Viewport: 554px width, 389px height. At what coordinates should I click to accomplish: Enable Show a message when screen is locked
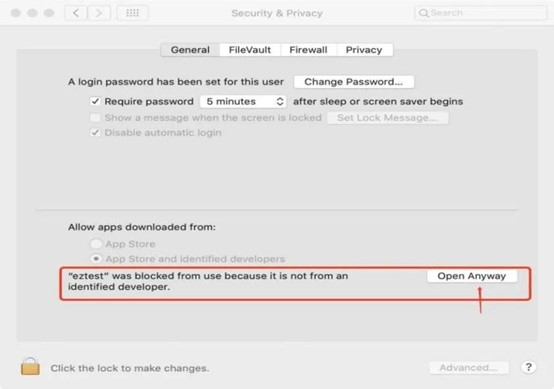(95, 117)
